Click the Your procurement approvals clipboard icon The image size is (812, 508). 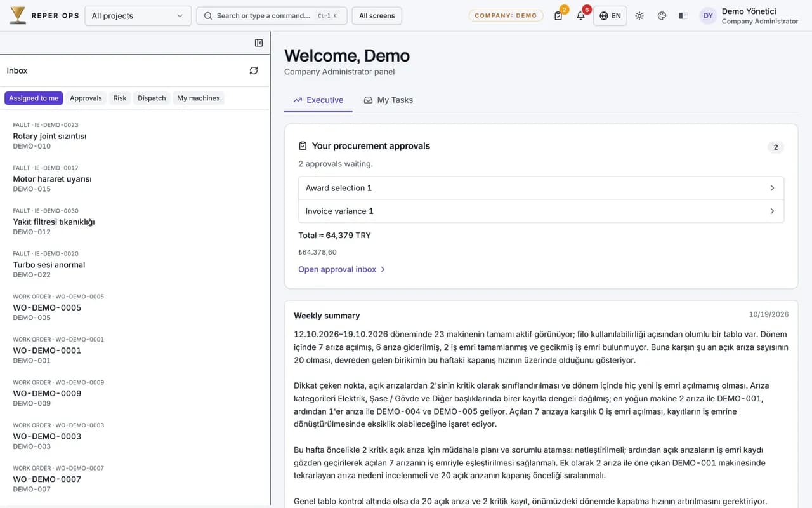click(303, 146)
